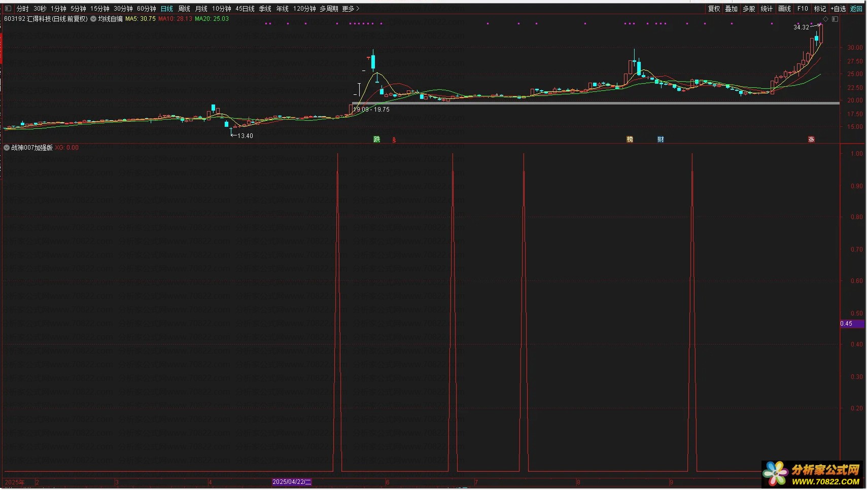Switch to the 分时 intraday view
The height and width of the screenshot is (490, 868).
tap(22, 9)
